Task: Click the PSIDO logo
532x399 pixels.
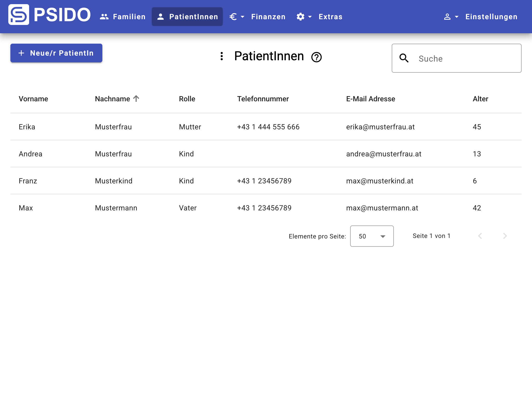Action: pyautogui.click(x=49, y=15)
